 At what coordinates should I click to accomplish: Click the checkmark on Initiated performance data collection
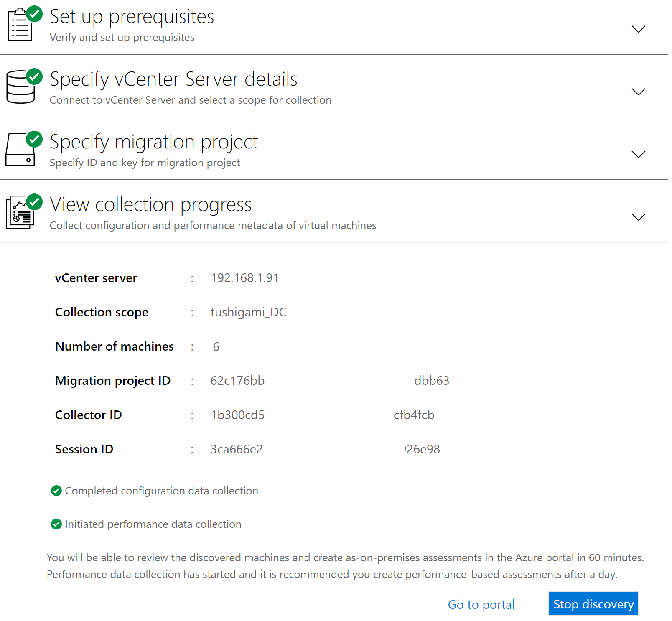[56, 524]
